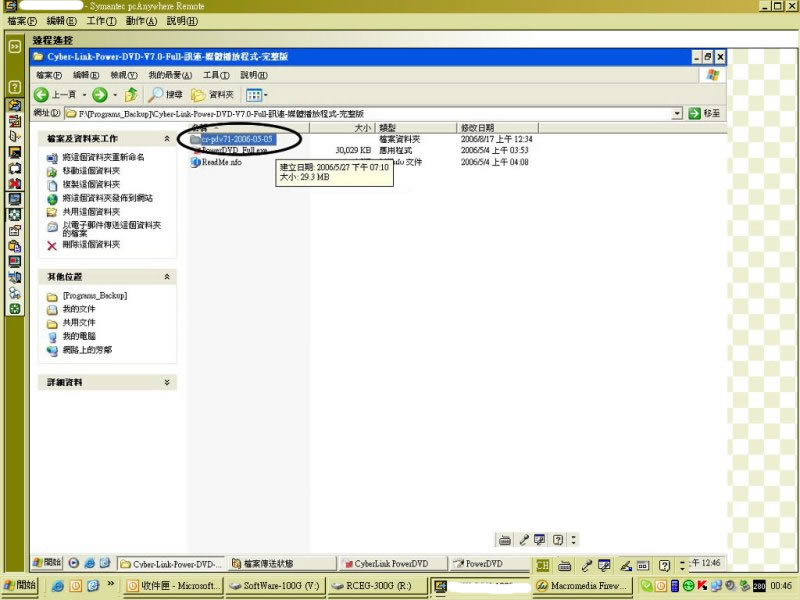
Task: Switch to CyberLink PowerDVD on remote taskbar
Action: [x=392, y=564]
